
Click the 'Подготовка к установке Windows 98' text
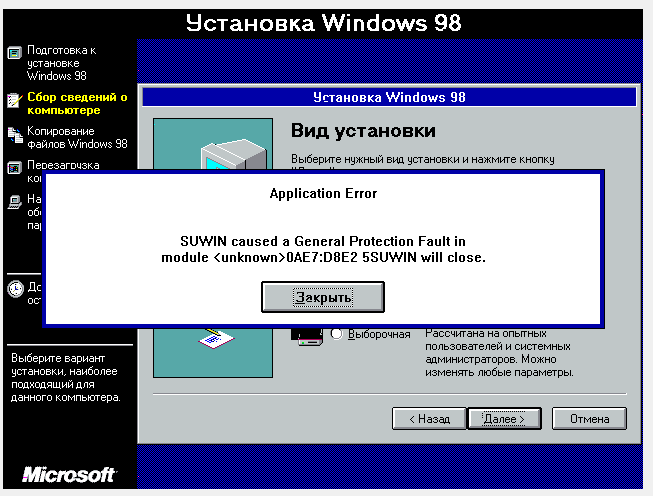tap(61, 63)
